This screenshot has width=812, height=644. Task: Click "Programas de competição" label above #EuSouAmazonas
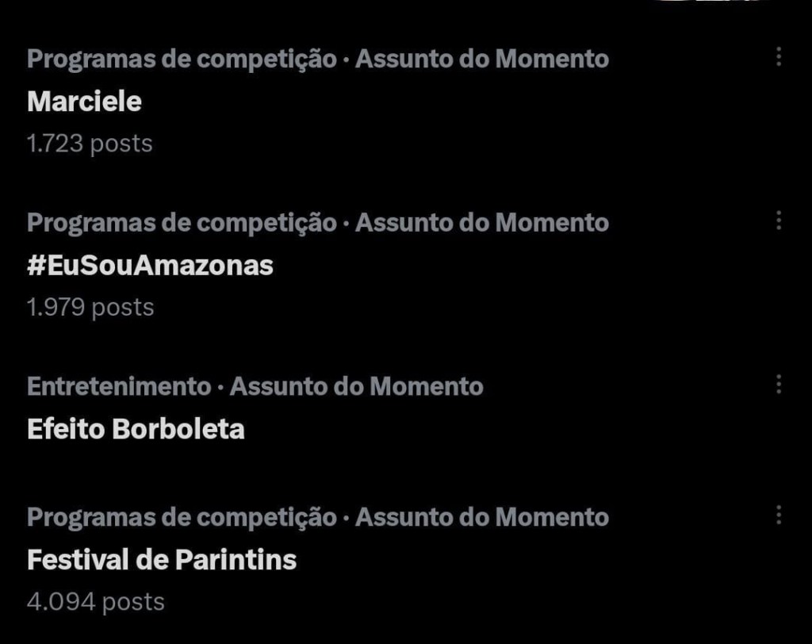pyautogui.click(x=182, y=222)
